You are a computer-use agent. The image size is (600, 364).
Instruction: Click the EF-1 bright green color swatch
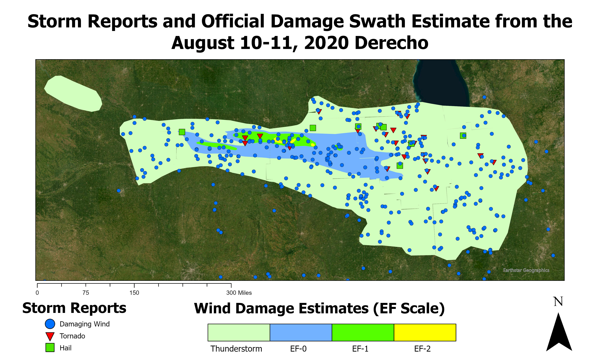click(x=363, y=332)
